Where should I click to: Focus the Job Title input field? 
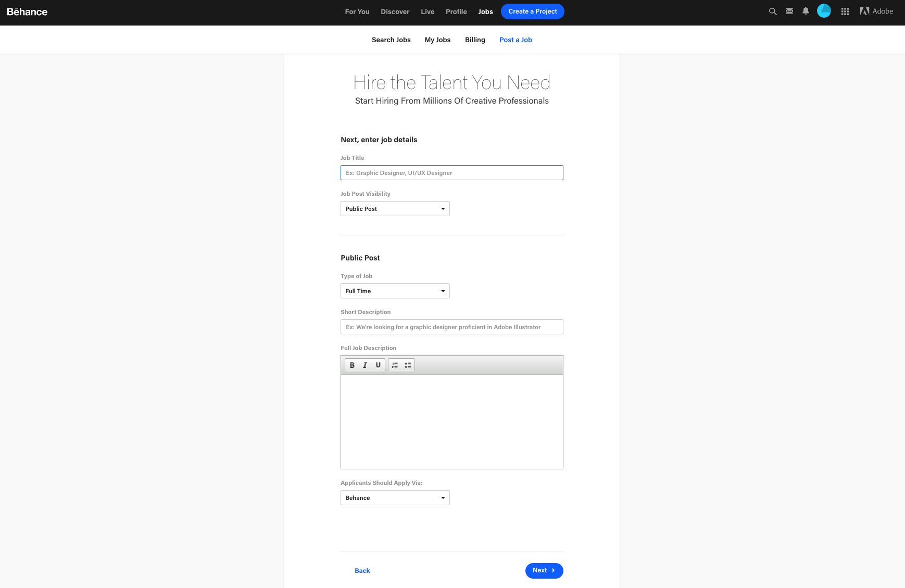(x=452, y=173)
